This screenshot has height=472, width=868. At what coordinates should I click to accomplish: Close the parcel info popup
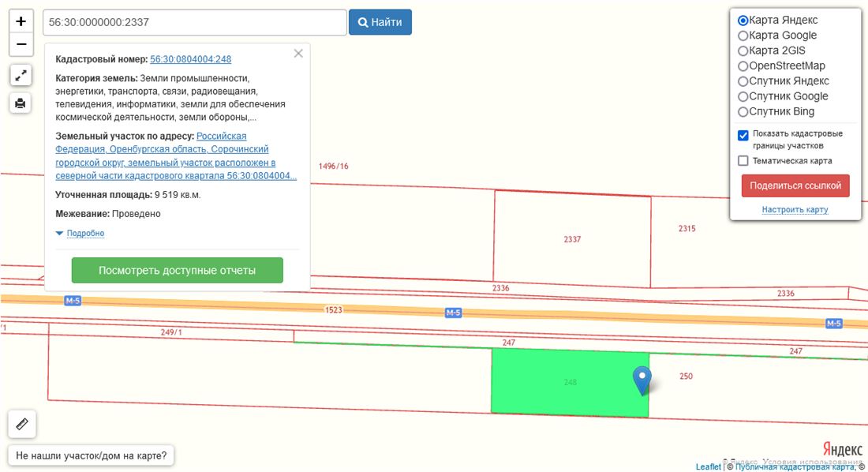(298, 54)
